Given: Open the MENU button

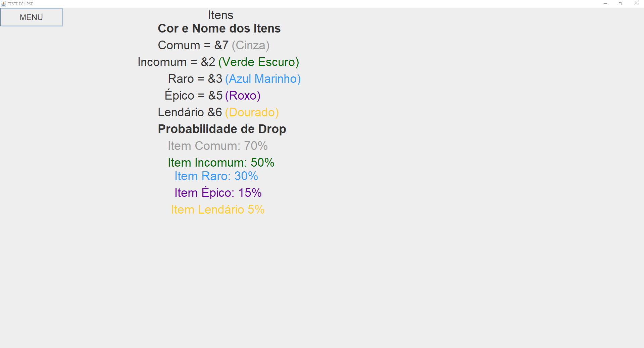Looking at the screenshot, I should (31, 17).
